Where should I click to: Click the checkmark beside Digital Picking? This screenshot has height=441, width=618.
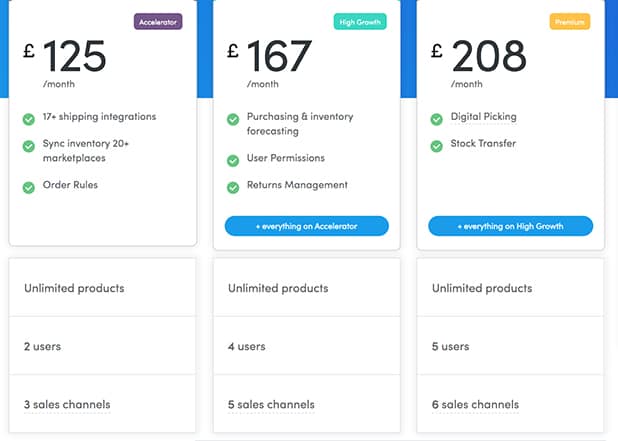pyautogui.click(x=437, y=119)
